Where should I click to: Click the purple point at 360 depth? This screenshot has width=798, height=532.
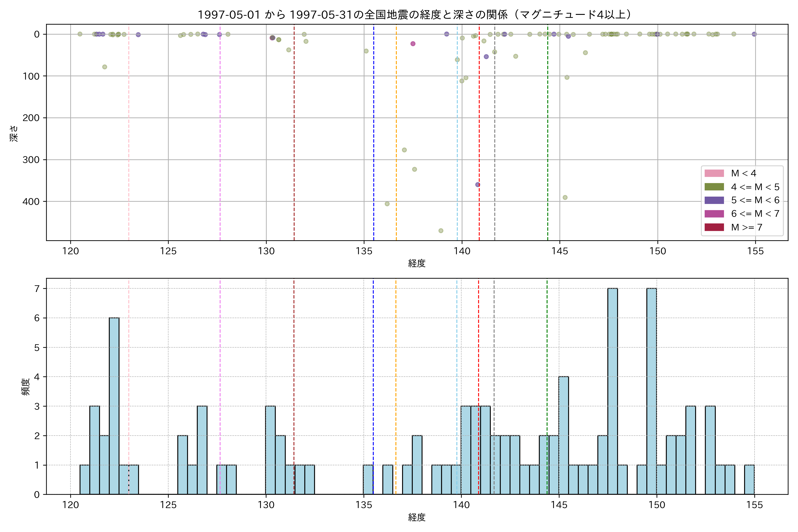(x=477, y=185)
